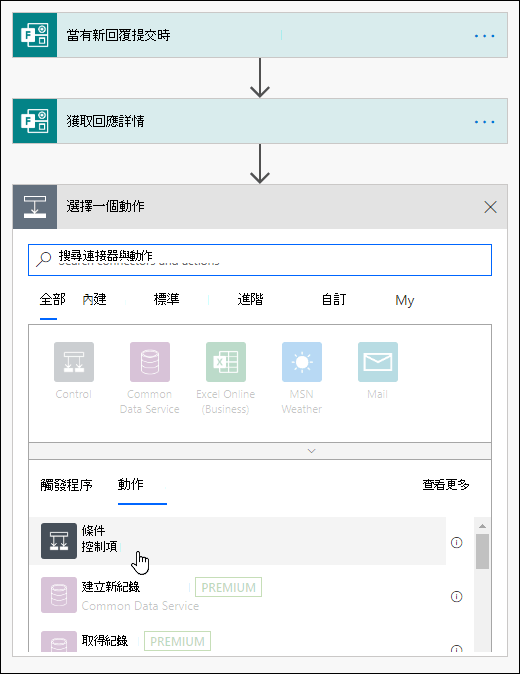Switch to the 動作 tab
The height and width of the screenshot is (674, 520).
tap(131, 484)
